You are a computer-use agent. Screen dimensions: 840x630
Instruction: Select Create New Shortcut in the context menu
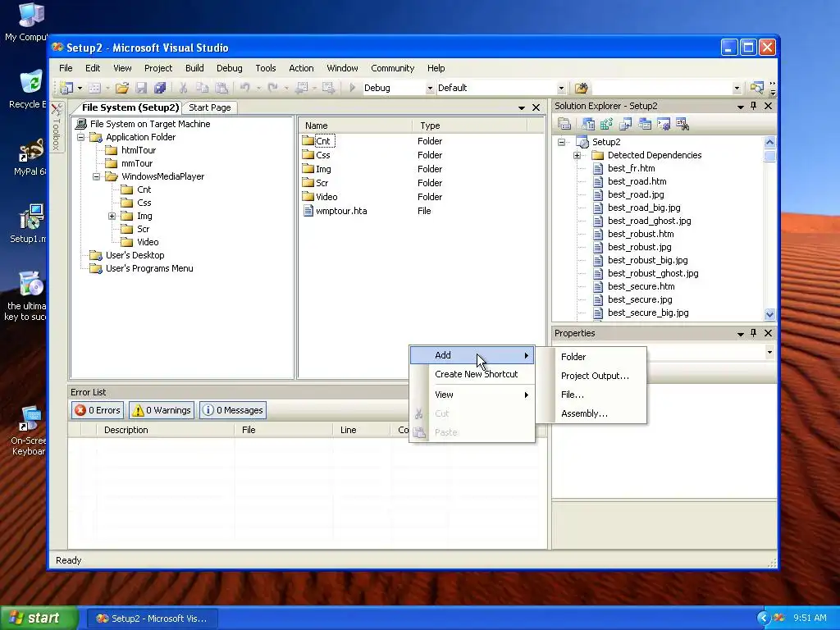click(472, 374)
